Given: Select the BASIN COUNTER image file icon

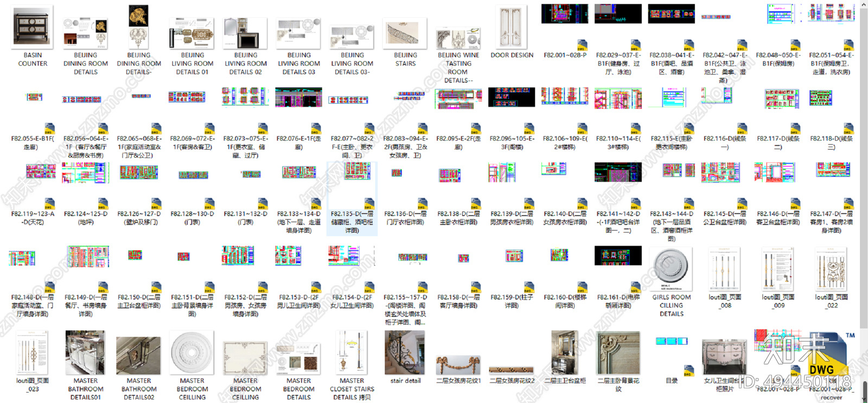Looking at the screenshot, I should coord(33,28).
